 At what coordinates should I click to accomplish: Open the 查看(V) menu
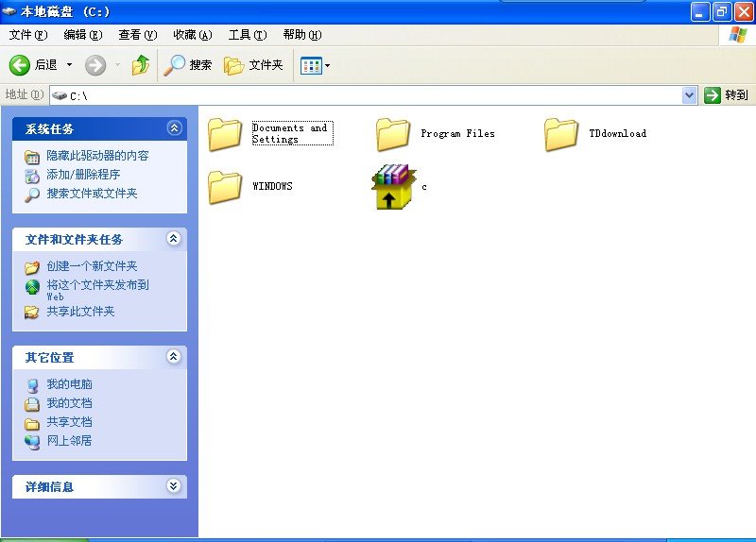tap(137, 35)
